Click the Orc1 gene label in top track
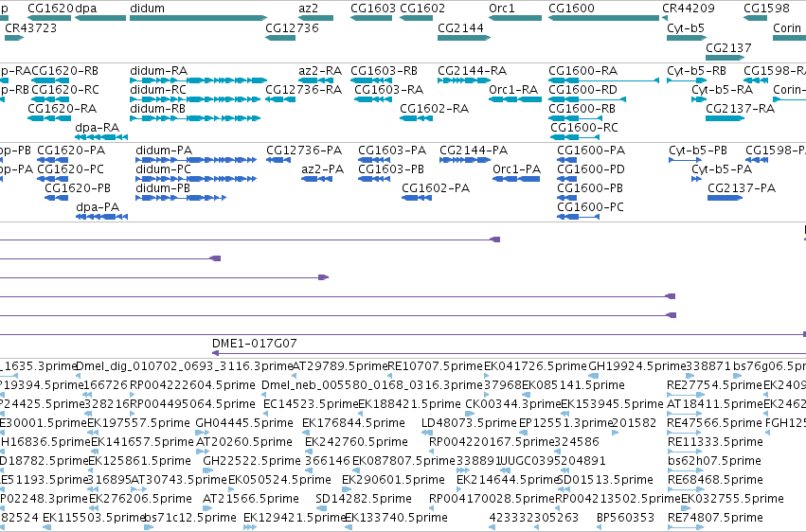This screenshot has width=806, height=532. pyautogui.click(x=502, y=9)
